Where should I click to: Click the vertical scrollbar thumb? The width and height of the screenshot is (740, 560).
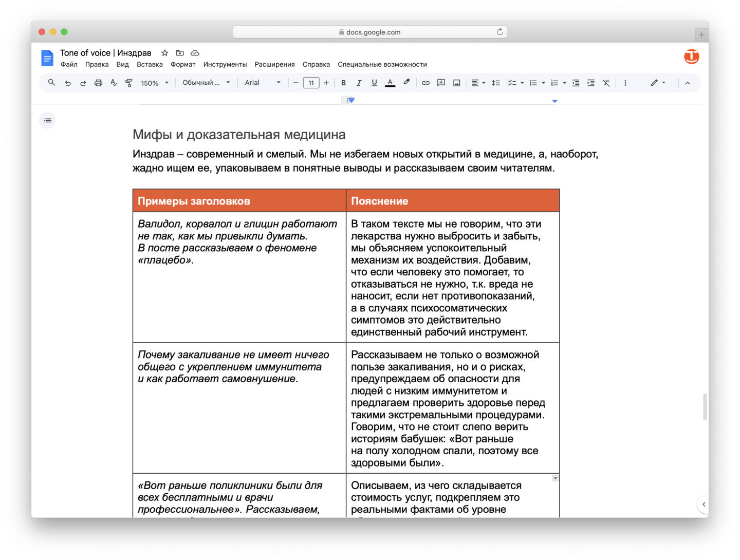click(x=705, y=407)
